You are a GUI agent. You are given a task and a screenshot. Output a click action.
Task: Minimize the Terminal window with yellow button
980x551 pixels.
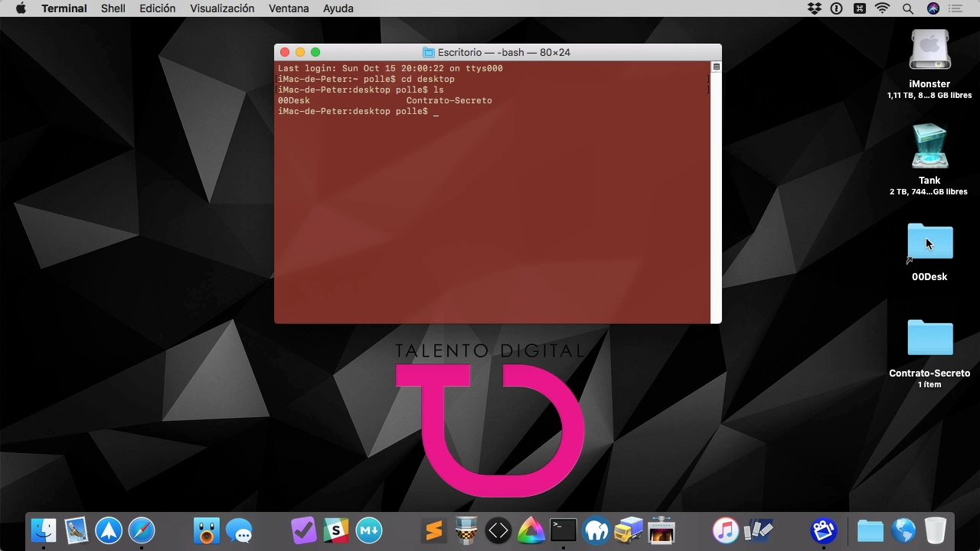[300, 52]
